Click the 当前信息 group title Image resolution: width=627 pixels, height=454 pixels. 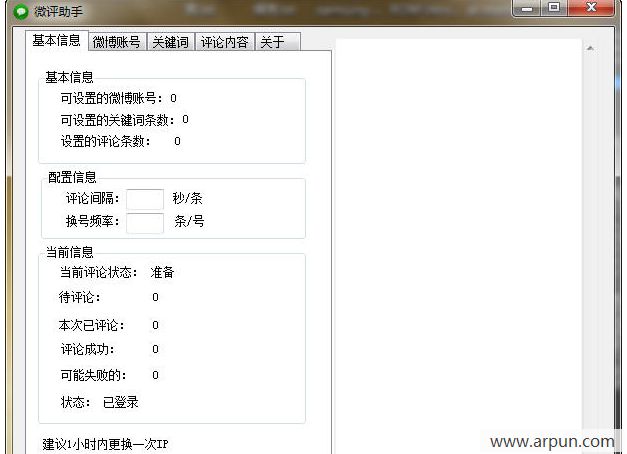click(x=70, y=252)
